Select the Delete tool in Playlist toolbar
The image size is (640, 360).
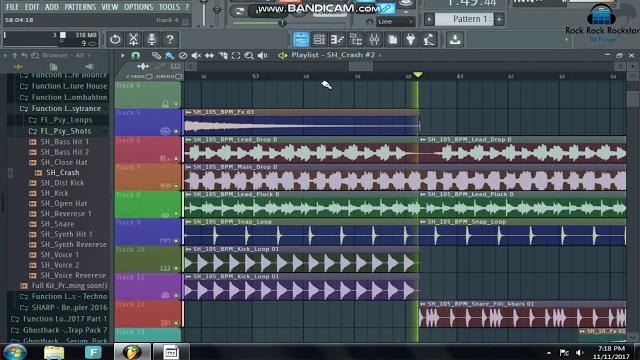point(183,56)
